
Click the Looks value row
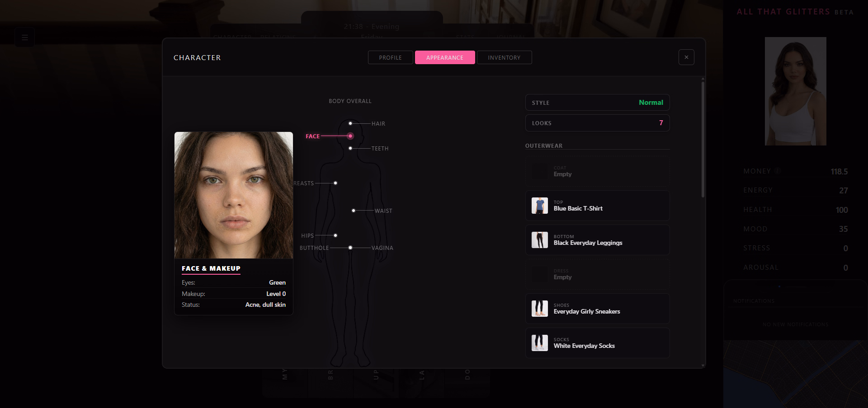[x=597, y=123]
